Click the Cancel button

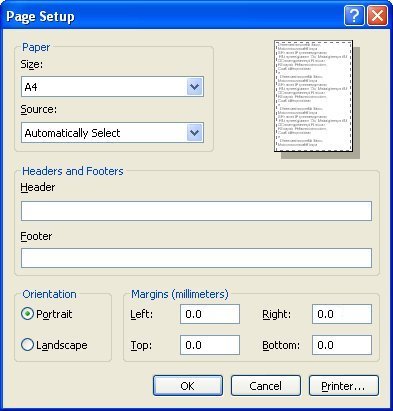266,386
